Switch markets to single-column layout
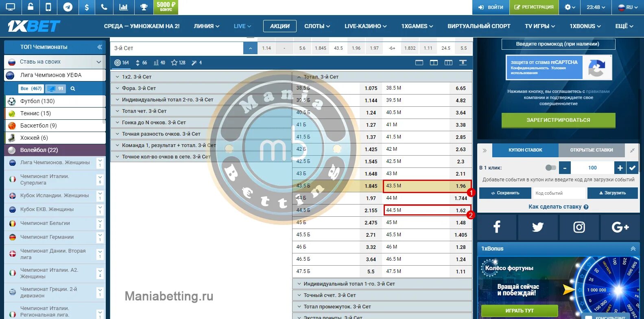644x319 pixels. tap(419, 63)
